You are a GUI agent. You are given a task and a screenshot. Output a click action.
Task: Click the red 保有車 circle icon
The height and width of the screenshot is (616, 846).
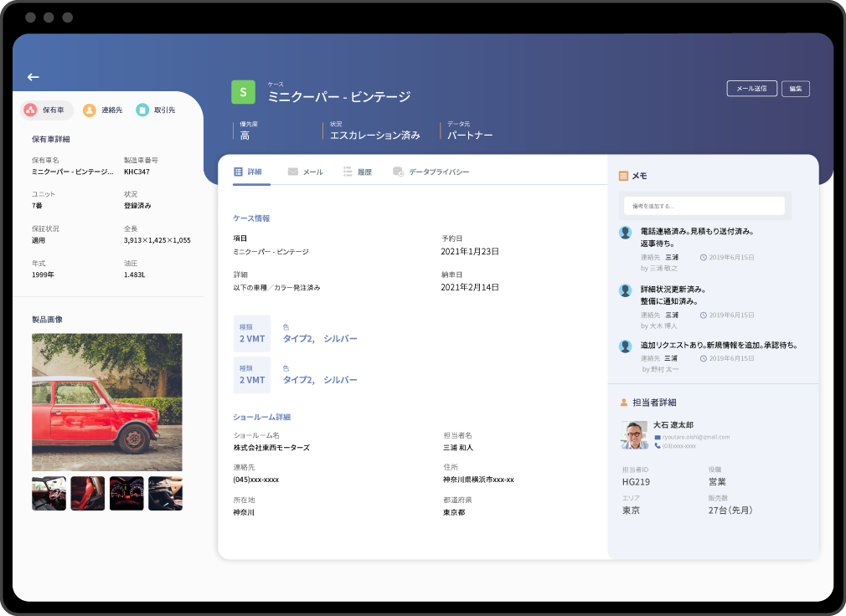(x=31, y=110)
